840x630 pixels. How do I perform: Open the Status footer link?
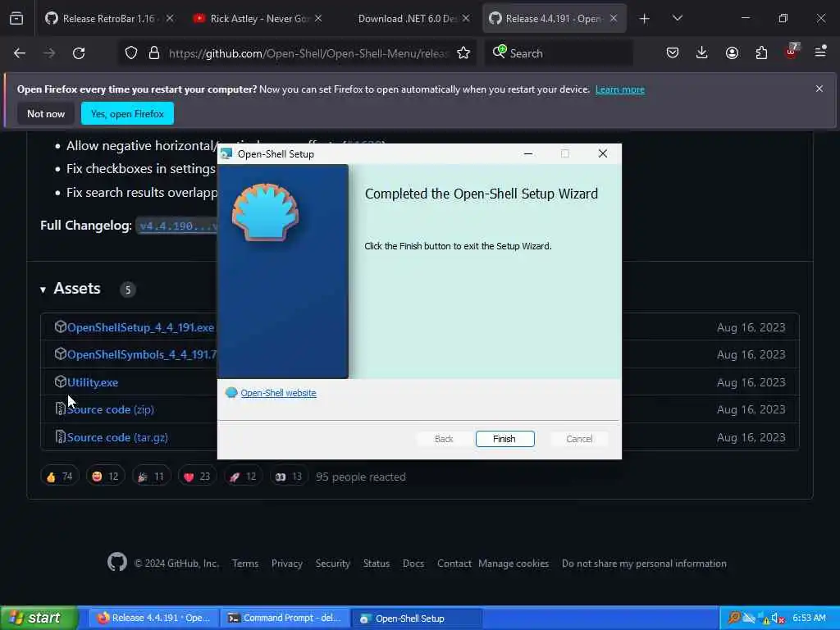coord(377,564)
